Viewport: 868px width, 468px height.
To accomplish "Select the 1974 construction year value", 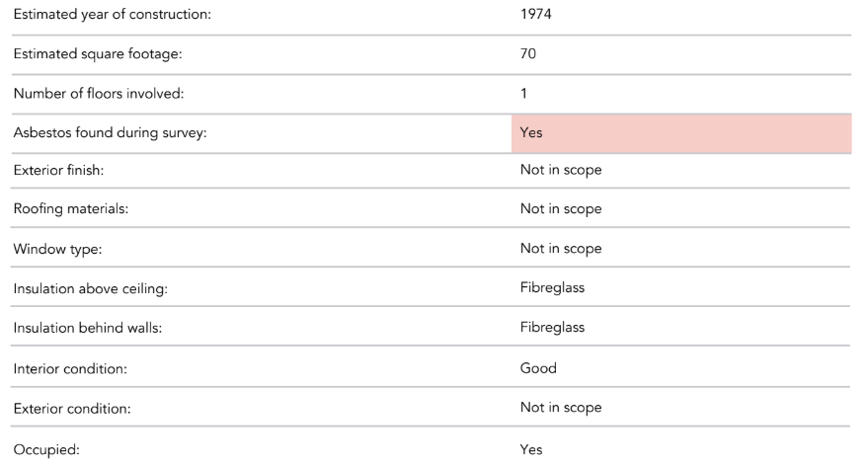I will 536,15.
